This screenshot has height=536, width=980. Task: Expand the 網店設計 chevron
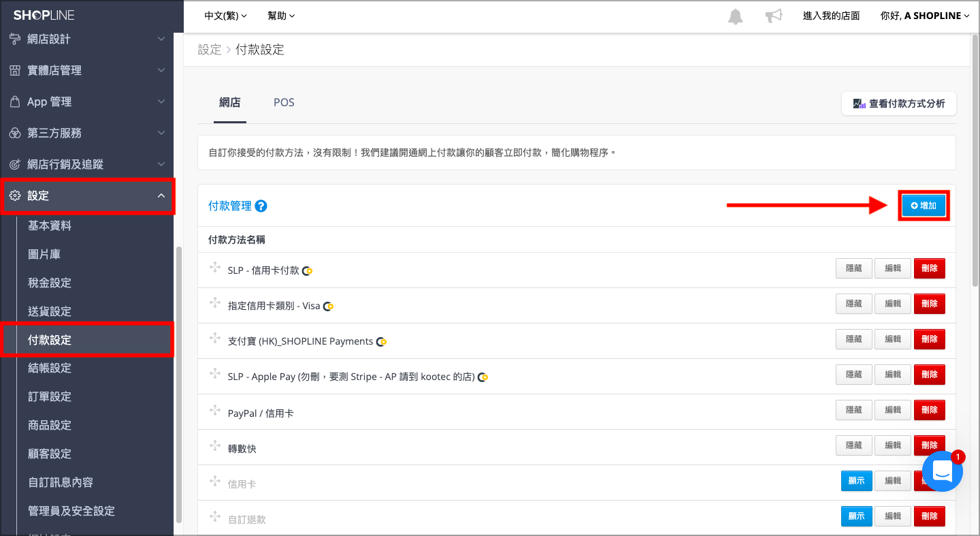point(161,39)
